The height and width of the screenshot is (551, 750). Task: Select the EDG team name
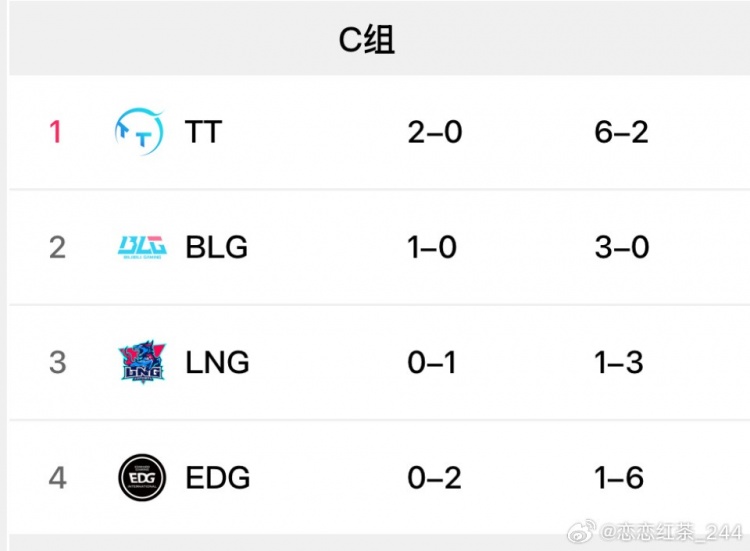216,477
